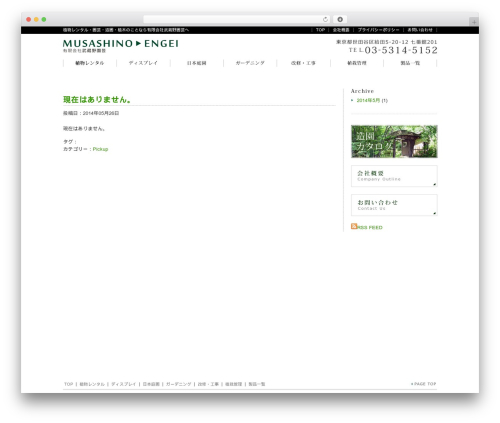
Task: Click 日本庭園 in the footer navigation
Action: pos(151,384)
